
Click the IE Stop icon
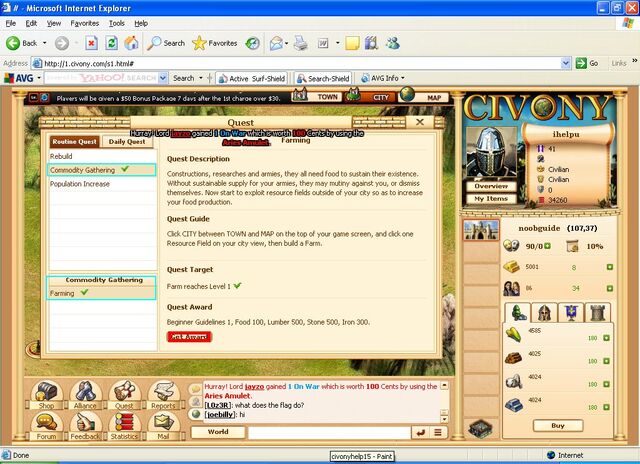pyautogui.click(x=91, y=43)
